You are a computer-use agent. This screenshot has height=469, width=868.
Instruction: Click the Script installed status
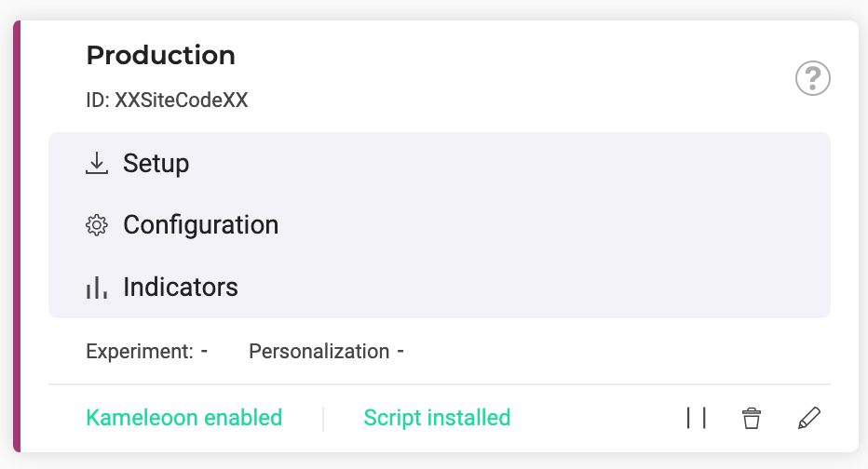tap(437, 418)
